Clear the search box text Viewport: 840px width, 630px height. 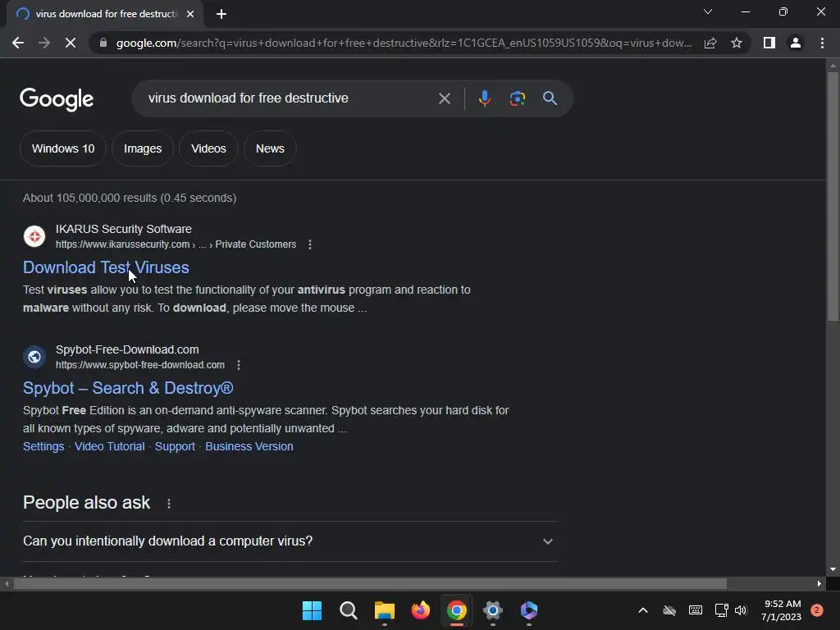point(444,98)
